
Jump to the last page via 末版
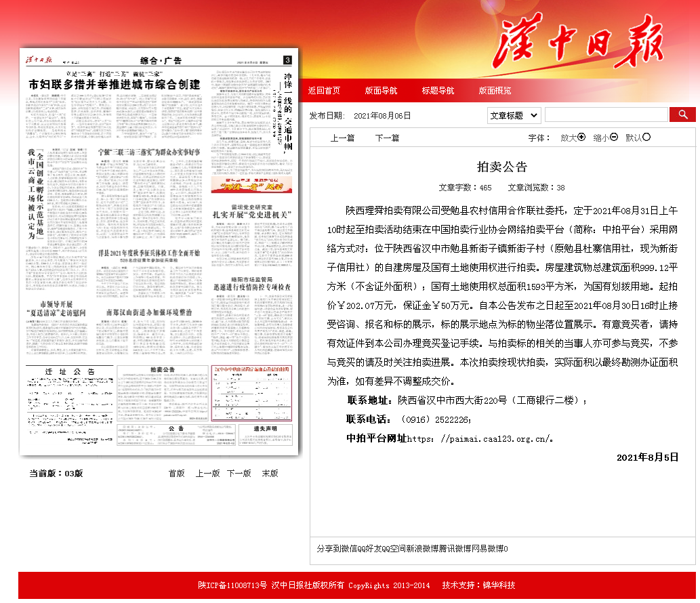(270, 473)
